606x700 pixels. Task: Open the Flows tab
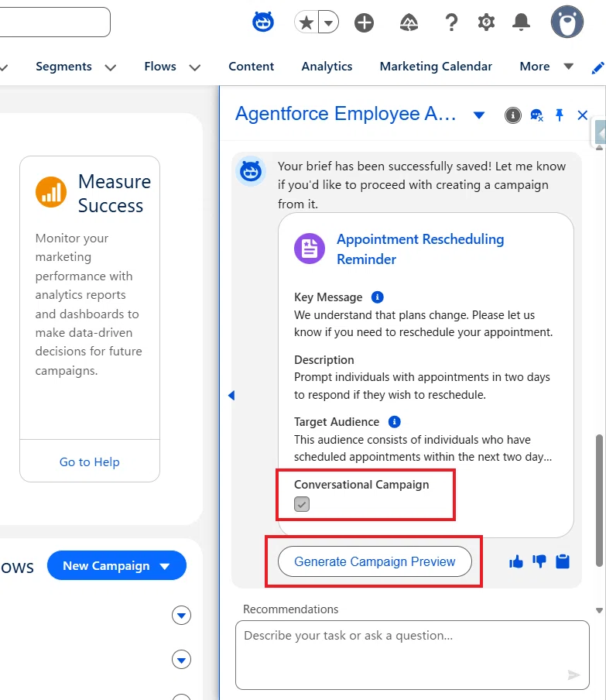click(x=160, y=67)
